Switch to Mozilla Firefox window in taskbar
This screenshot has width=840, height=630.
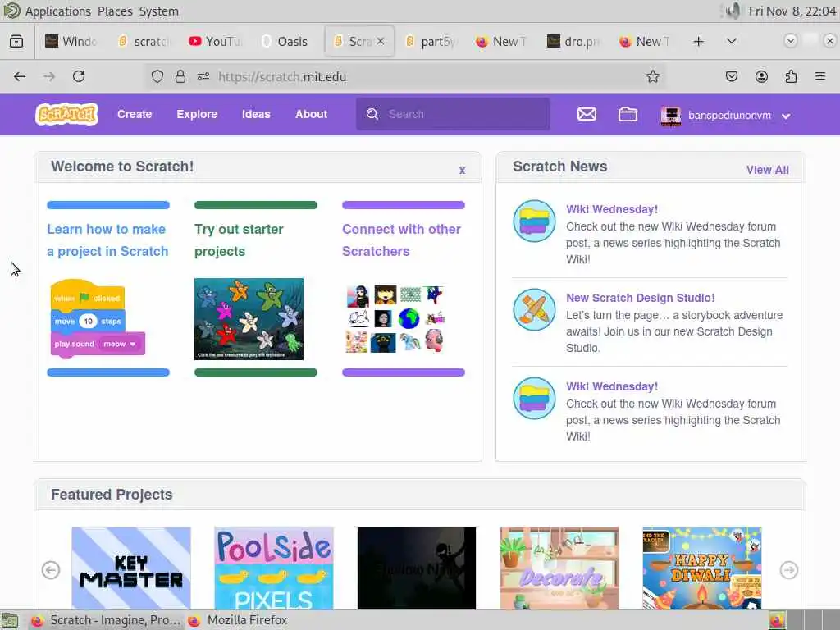pos(239,620)
